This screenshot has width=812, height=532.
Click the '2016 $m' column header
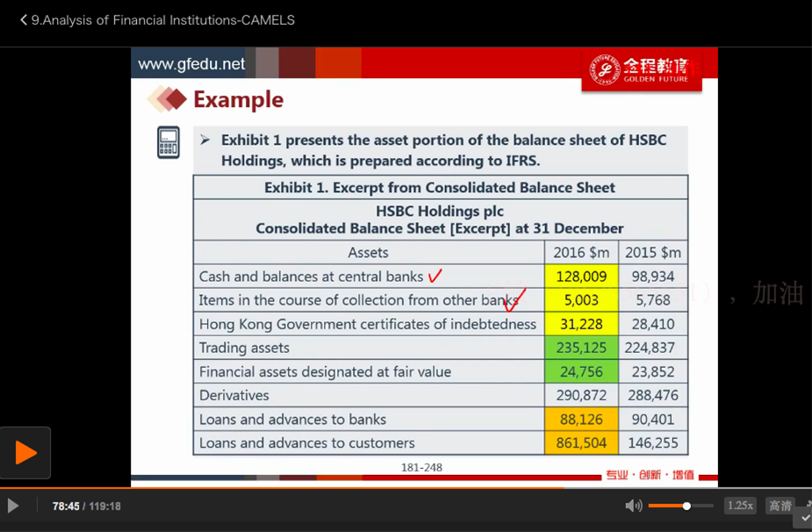pyautogui.click(x=581, y=252)
